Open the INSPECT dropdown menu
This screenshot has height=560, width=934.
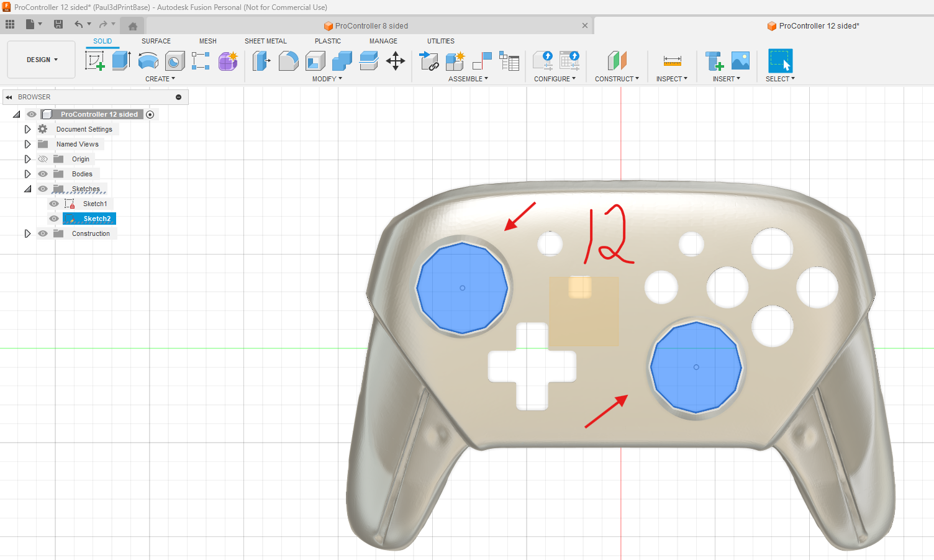(672, 79)
